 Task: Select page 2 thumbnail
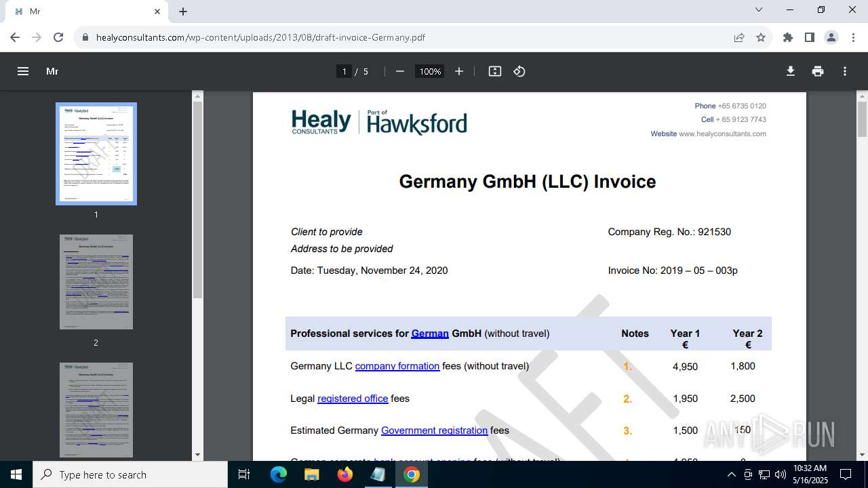point(96,282)
